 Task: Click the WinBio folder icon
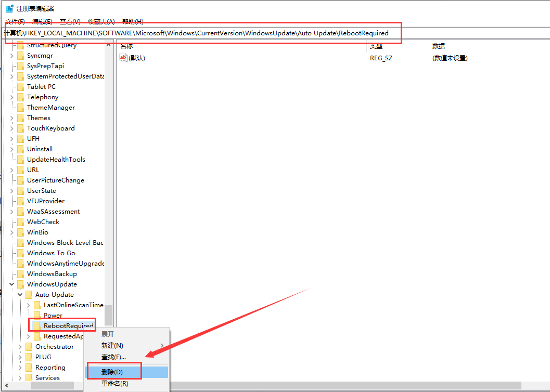(x=21, y=232)
